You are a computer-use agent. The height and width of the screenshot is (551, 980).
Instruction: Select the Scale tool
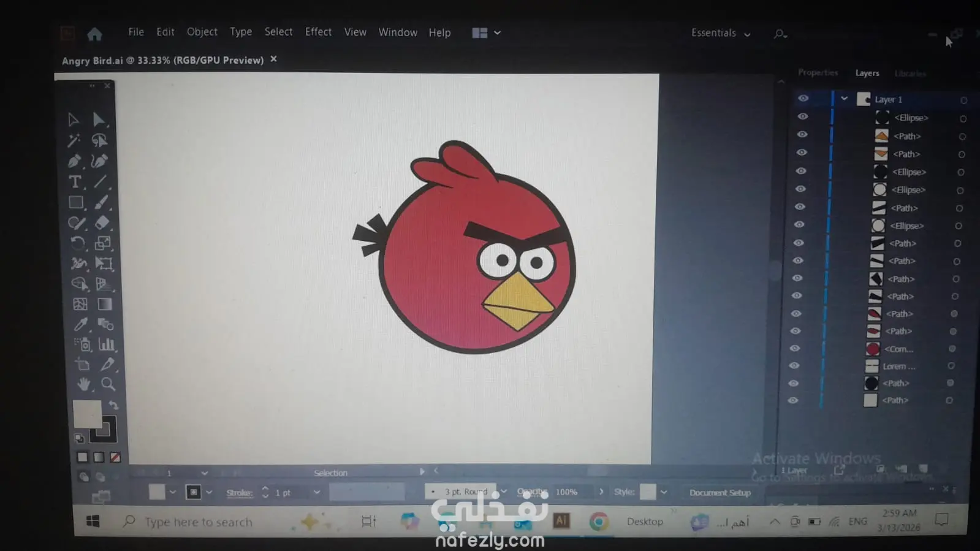click(103, 243)
